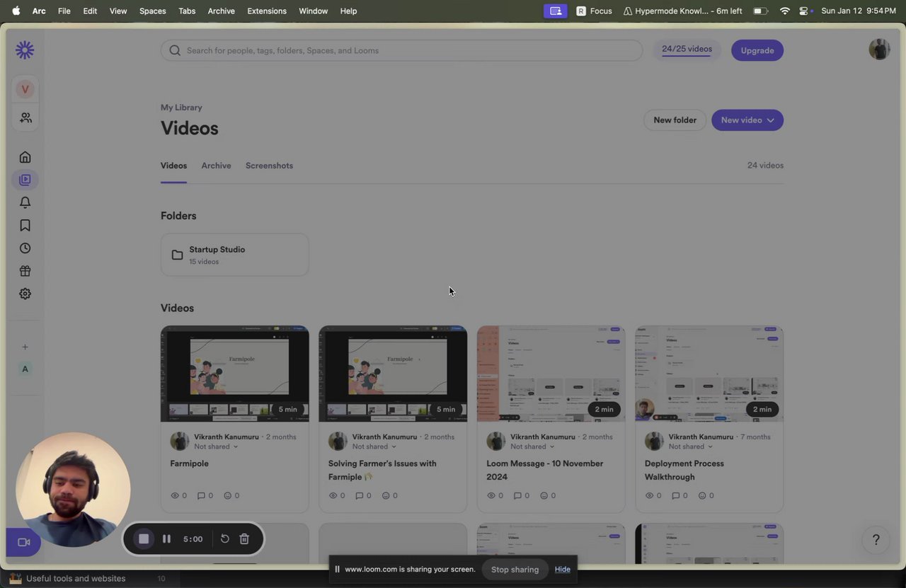Image resolution: width=906 pixels, height=588 pixels.
Task: Open the Startup Studio folder
Action: (234, 255)
